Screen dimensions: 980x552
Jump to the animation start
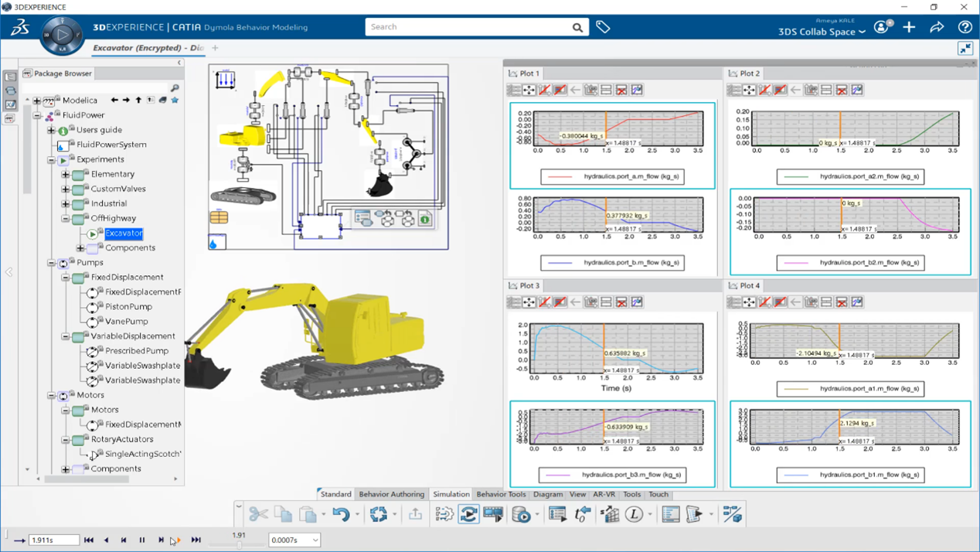89,540
